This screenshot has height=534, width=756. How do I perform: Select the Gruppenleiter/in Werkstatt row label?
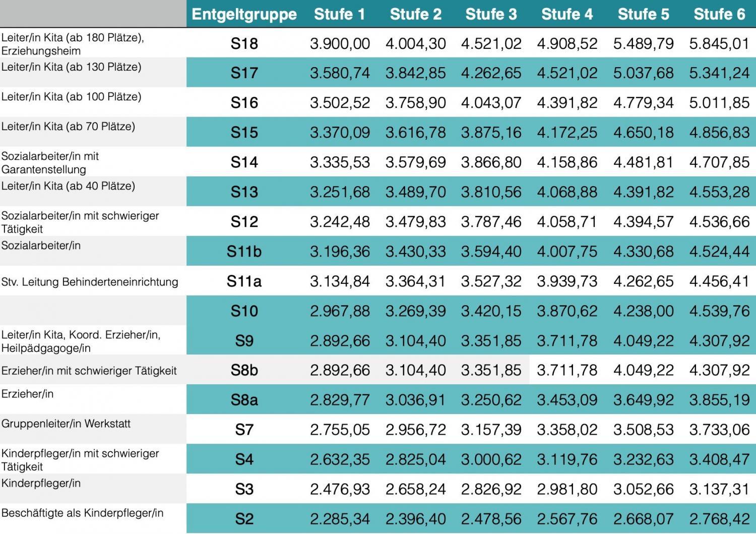coord(66,424)
